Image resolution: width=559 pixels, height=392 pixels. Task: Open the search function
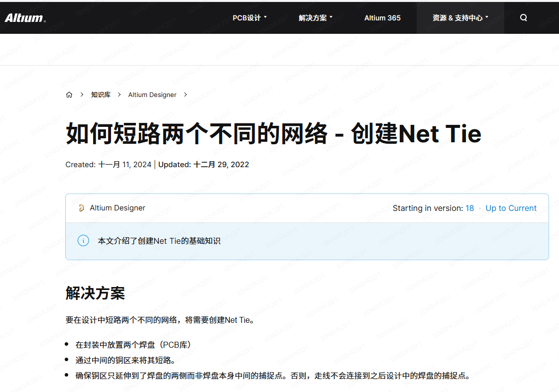523,17
